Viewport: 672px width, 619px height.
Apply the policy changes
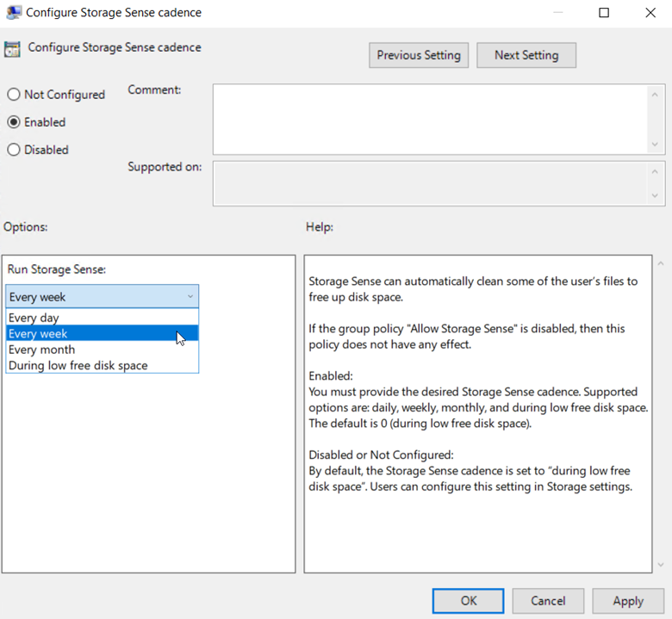(628, 601)
